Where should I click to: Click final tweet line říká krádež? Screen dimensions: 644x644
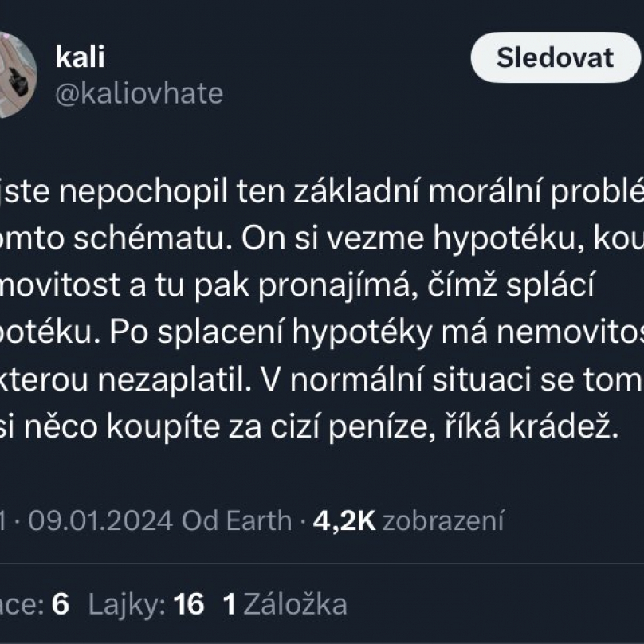coord(309,427)
